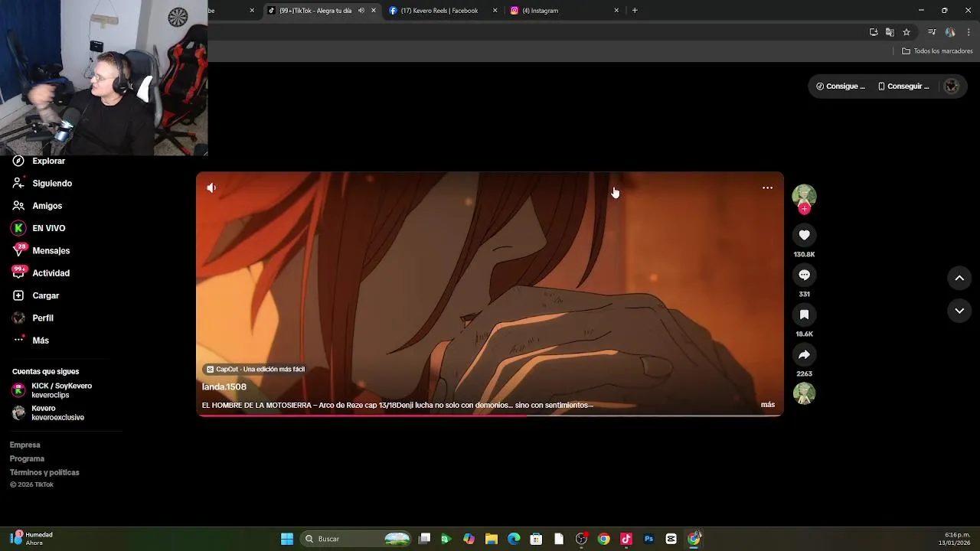980x551 pixels.
Task: Click the install app icon in address bar
Action: pyautogui.click(x=874, y=32)
